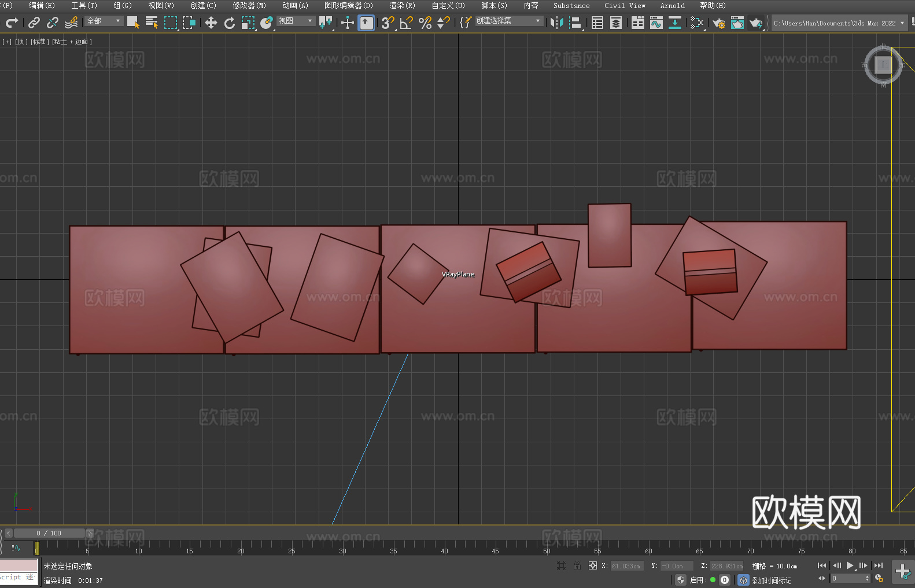Open reference coordinate system 视图 dropdown
The height and width of the screenshot is (588, 915).
coord(296,21)
